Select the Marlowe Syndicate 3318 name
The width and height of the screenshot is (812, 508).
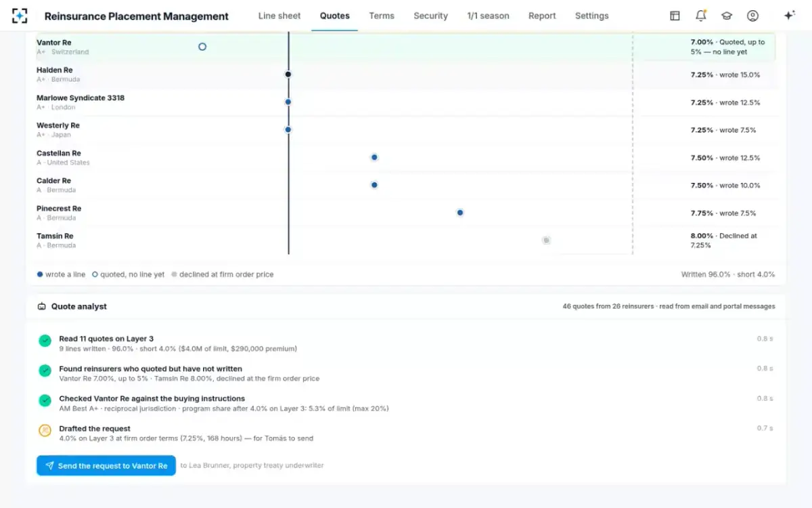tap(81, 98)
